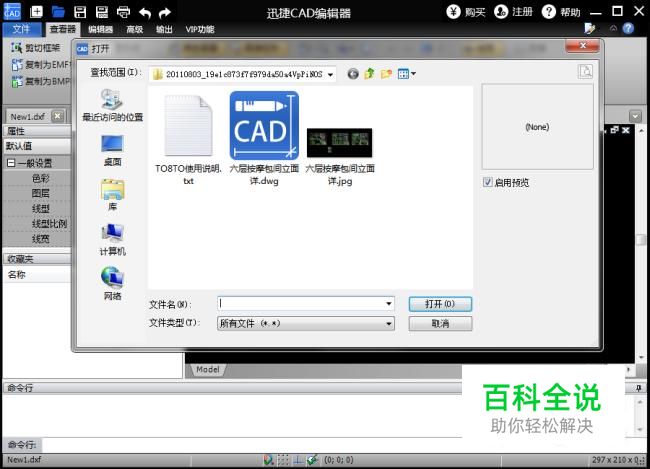650x469 pixels.
Task: Click the Redo arrow icon
Action: pos(165,13)
